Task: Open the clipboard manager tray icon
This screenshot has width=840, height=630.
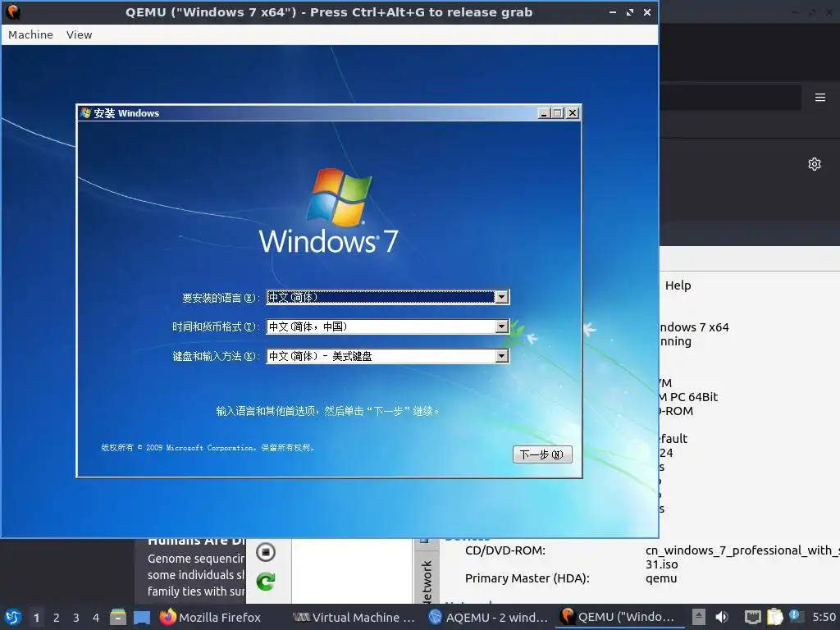Action: tap(774, 617)
